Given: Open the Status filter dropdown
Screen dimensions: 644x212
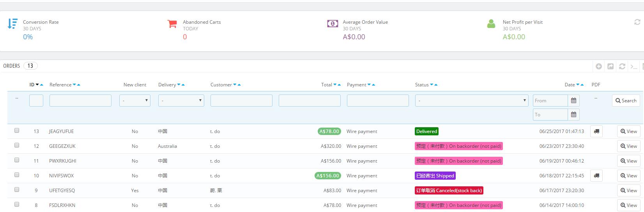Looking at the screenshot, I should 472,101.
